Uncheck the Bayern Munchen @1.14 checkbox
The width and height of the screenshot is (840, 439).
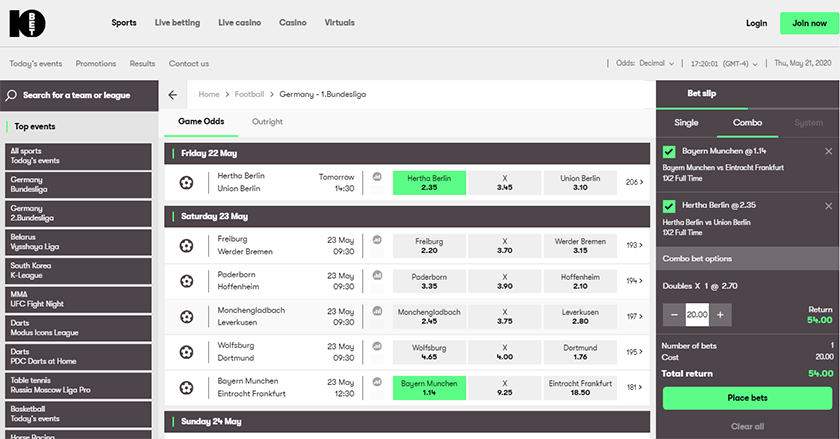coord(669,152)
